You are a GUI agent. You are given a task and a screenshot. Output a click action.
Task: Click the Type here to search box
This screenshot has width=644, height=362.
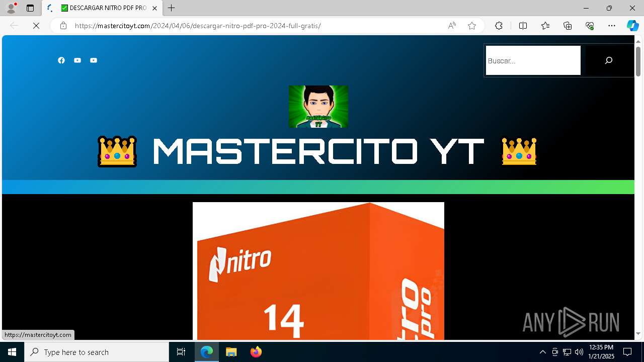tap(97, 352)
